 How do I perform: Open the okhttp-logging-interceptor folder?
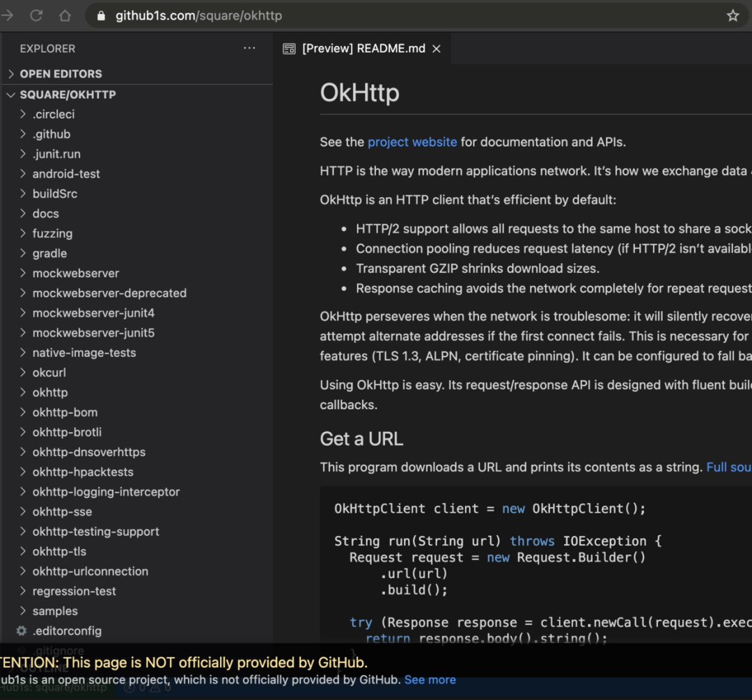pyautogui.click(x=136, y=492)
